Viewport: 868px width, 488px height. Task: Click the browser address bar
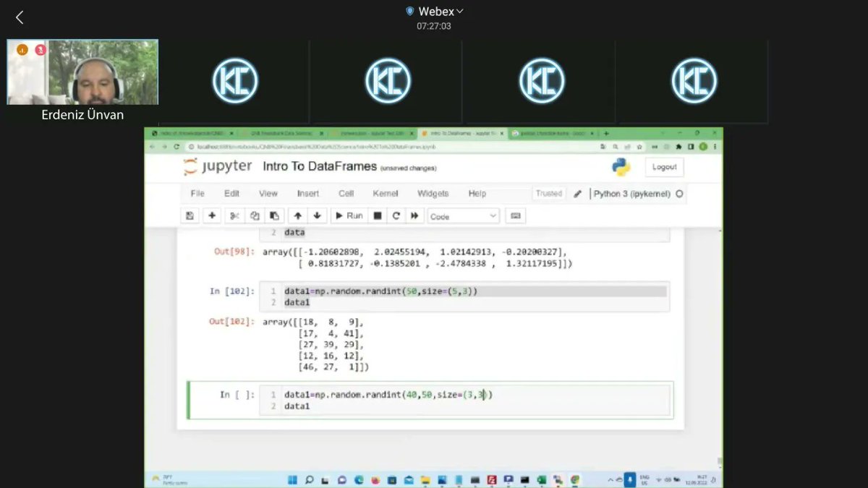[391, 147]
